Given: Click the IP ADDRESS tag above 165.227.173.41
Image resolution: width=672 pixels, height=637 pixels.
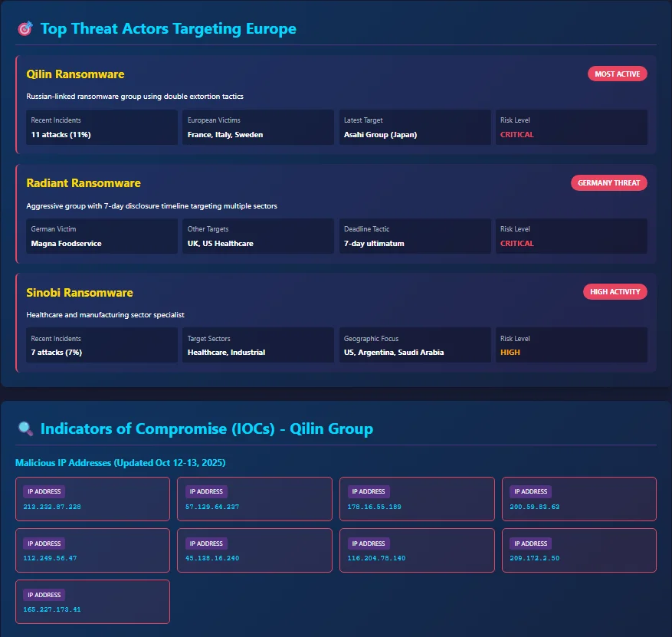Looking at the screenshot, I should pyautogui.click(x=44, y=595).
